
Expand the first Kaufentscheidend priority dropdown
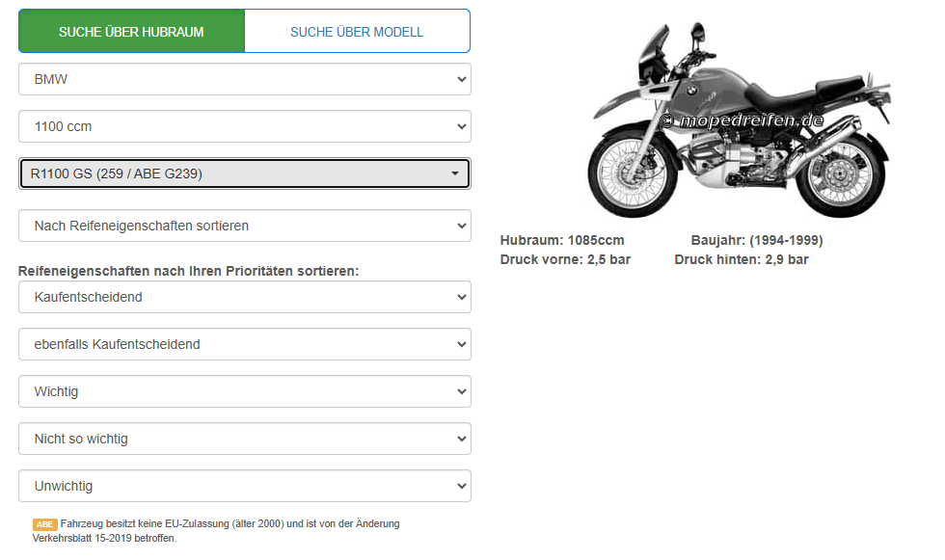[x=244, y=297]
